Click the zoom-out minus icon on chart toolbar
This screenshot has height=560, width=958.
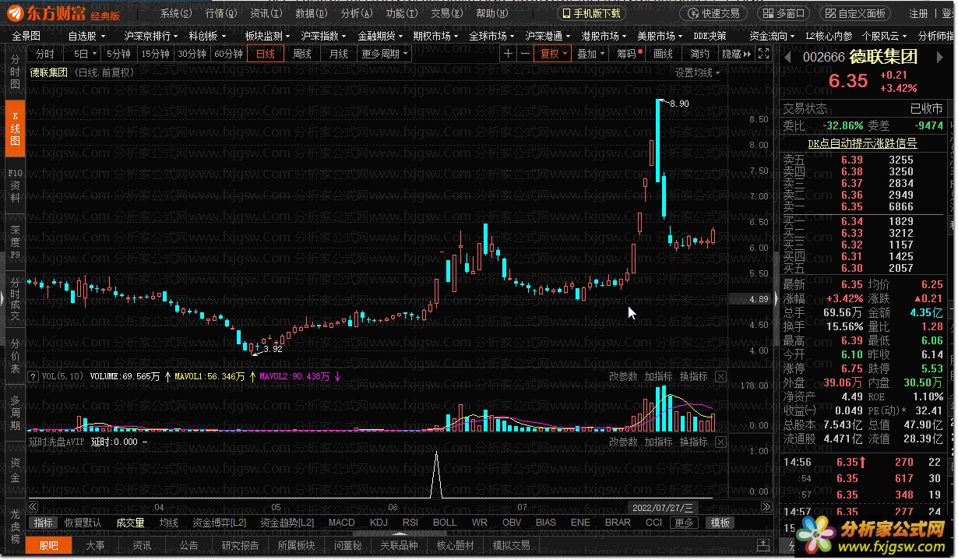tap(526, 54)
